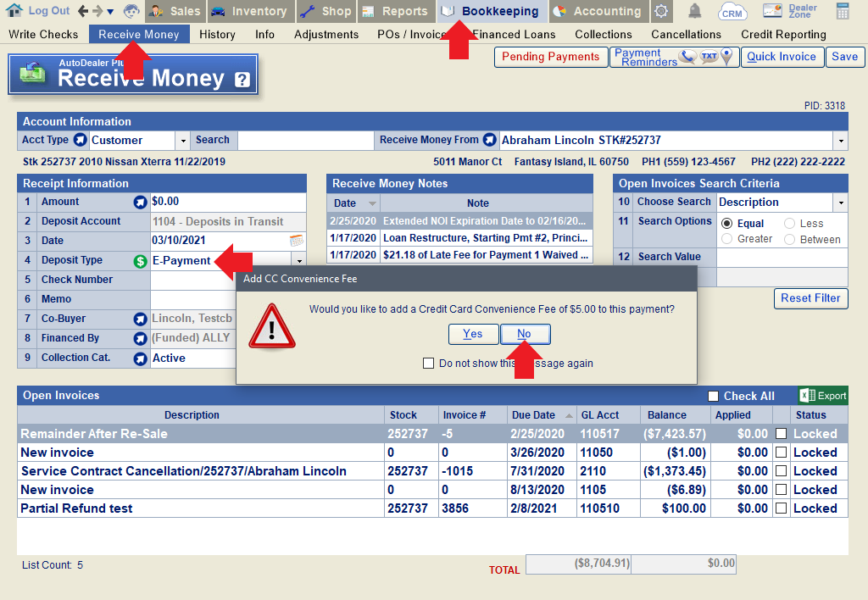868x600 pixels.
Task: Open the Adjustments submenu
Action: click(326, 34)
